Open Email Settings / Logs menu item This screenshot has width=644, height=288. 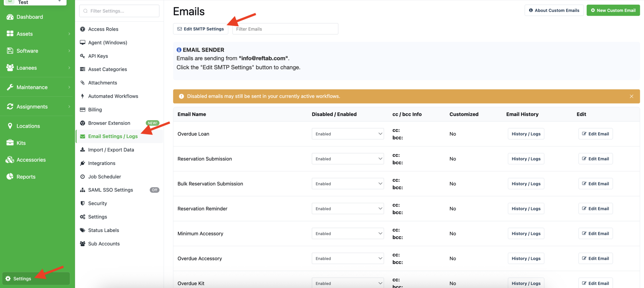click(x=119, y=136)
